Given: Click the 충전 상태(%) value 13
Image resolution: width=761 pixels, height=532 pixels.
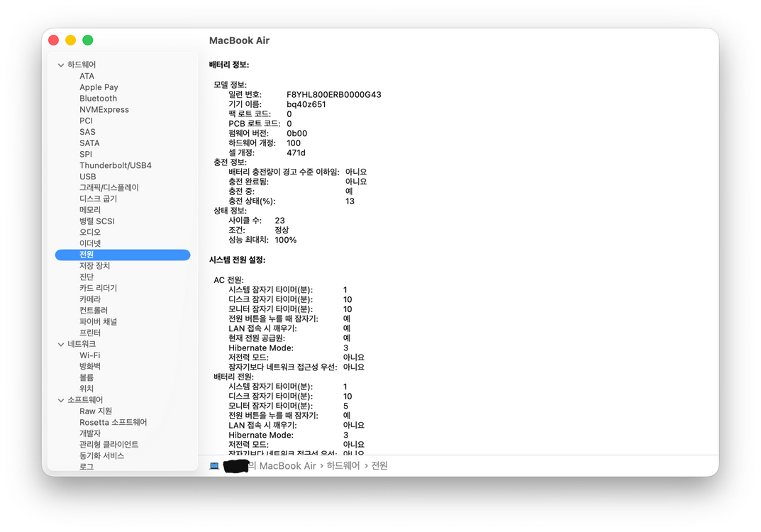Looking at the screenshot, I should (x=350, y=201).
